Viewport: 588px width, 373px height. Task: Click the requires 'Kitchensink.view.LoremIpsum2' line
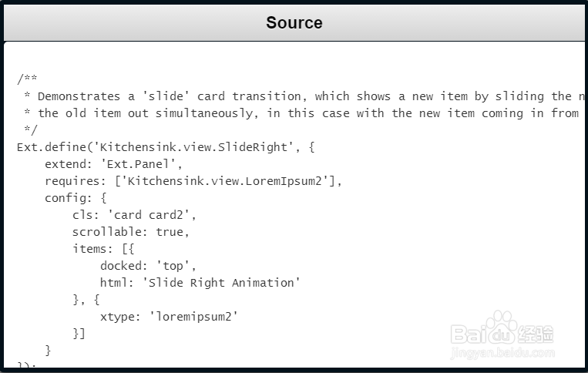pyautogui.click(x=193, y=180)
